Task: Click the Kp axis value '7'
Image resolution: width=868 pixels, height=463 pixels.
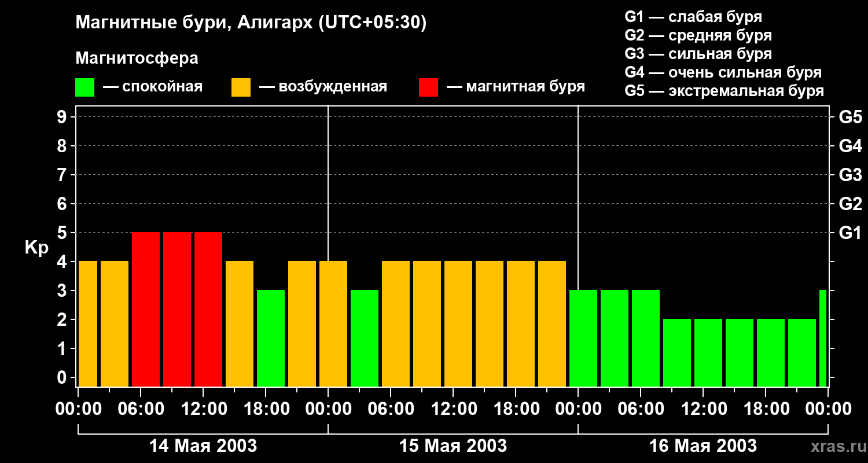Action: (63, 175)
